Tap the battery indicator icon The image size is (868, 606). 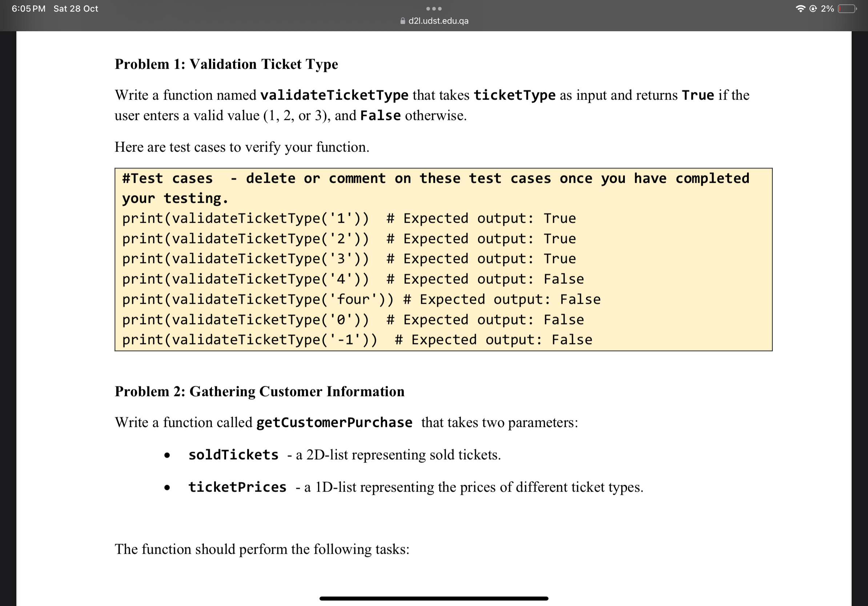[x=847, y=8]
